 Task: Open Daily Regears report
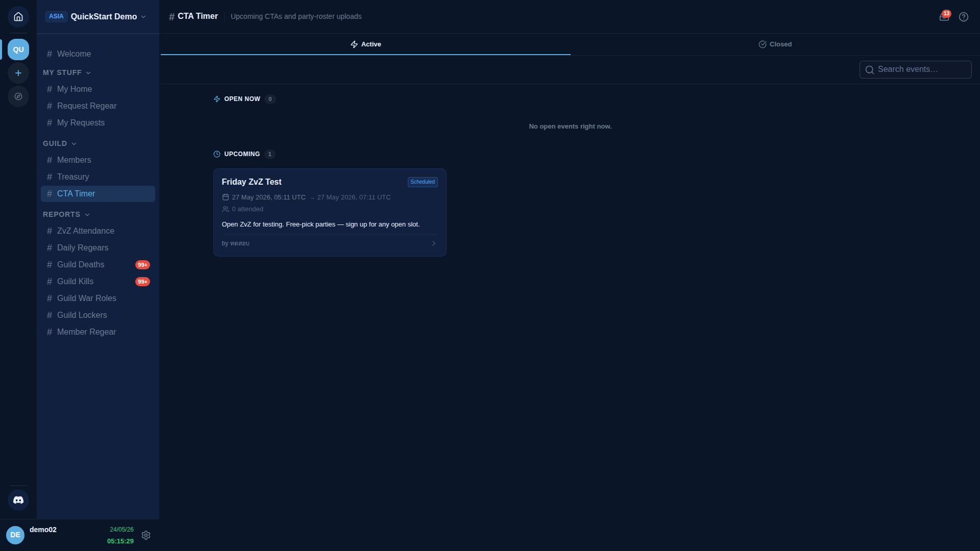click(98, 248)
